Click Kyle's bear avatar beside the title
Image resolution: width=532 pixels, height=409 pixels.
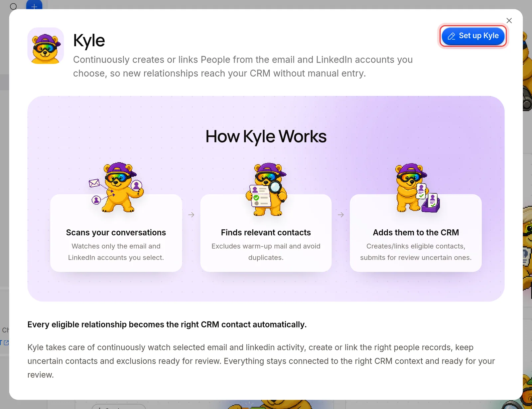46,46
